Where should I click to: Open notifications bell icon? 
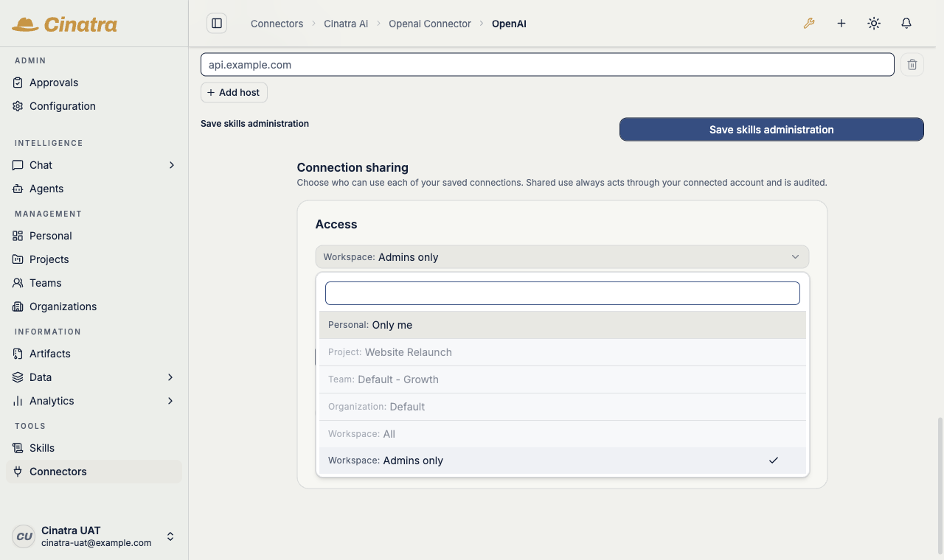906,24
